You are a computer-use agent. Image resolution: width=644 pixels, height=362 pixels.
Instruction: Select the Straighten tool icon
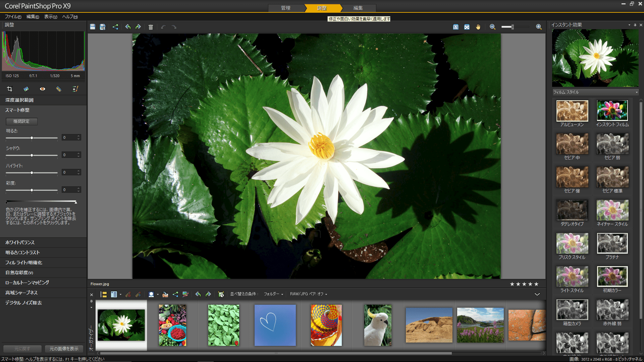click(x=26, y=89)
